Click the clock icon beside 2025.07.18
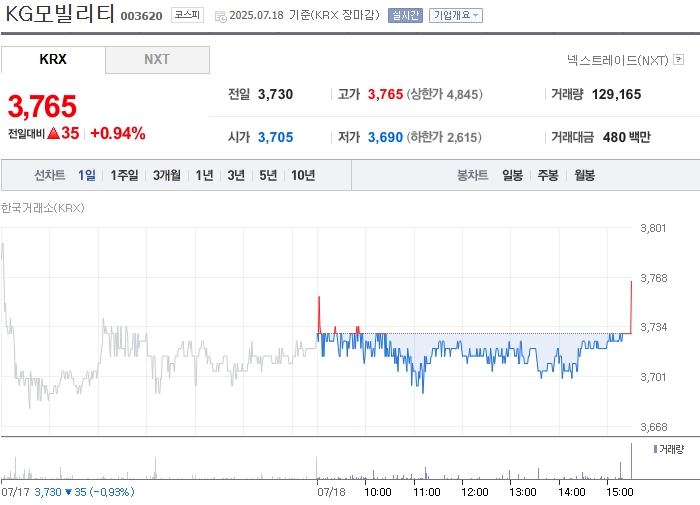This screenshot has height=505, width=700. point(221,17)
